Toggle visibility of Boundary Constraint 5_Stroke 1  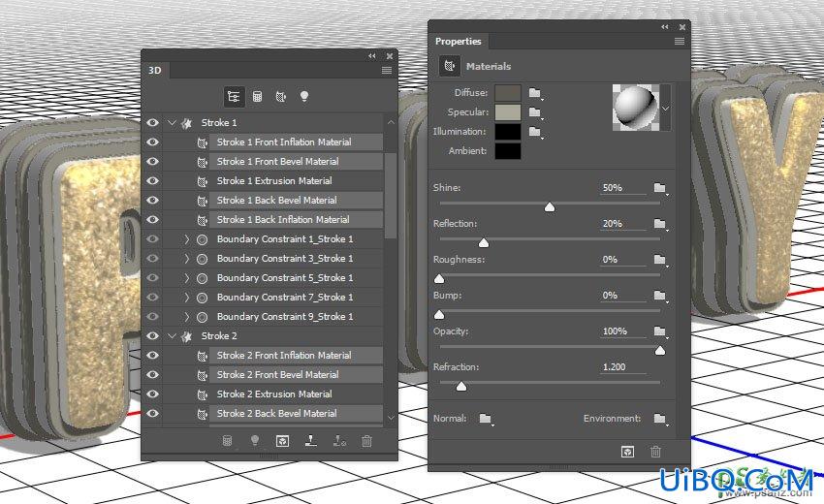(x=152, y=278)
